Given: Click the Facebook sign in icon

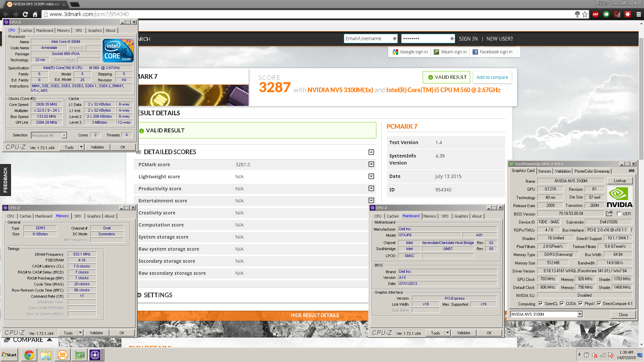Looking at the screenshot, I should coord(475,52).
